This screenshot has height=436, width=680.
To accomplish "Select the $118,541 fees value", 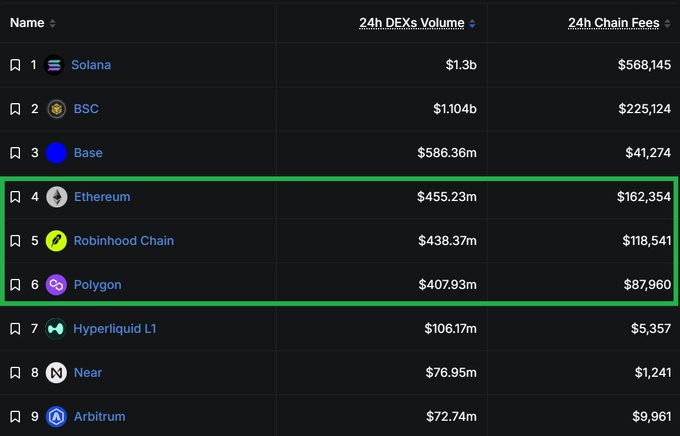I will point(647,241).
